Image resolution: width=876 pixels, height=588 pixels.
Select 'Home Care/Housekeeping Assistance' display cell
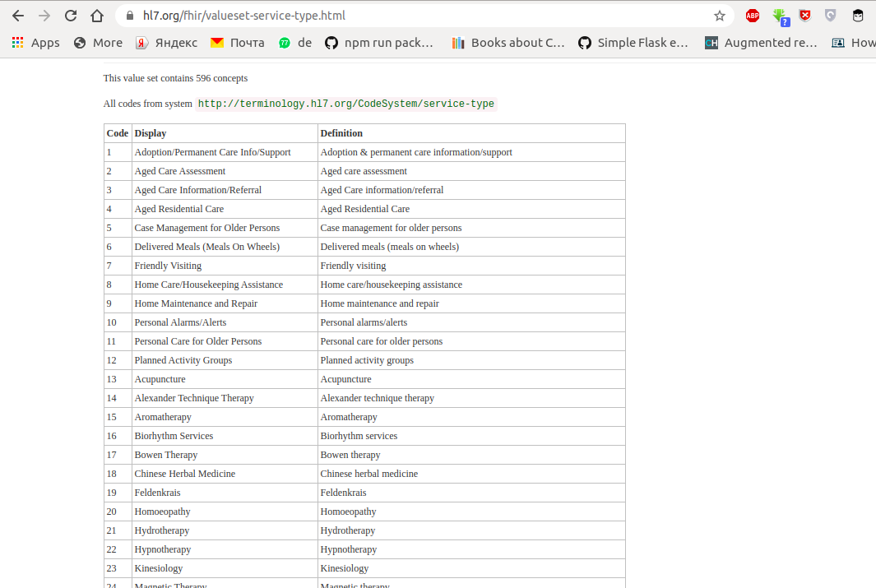tap(225, 285)
